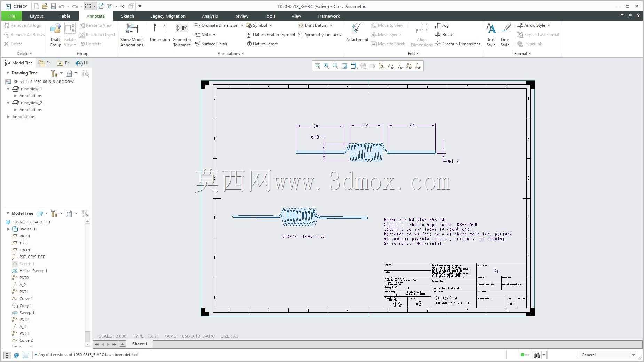The image size is (644, 362).
Task: Click the New file icon
Action: coord(37,6)
